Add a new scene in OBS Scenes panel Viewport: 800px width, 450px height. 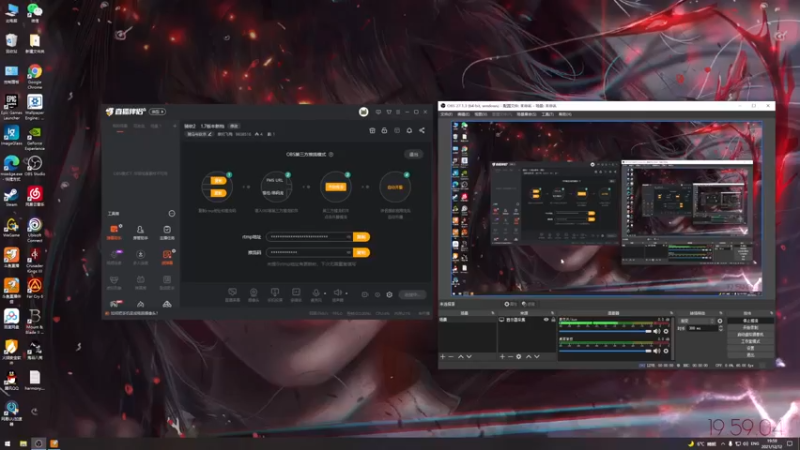click(443, 357)
